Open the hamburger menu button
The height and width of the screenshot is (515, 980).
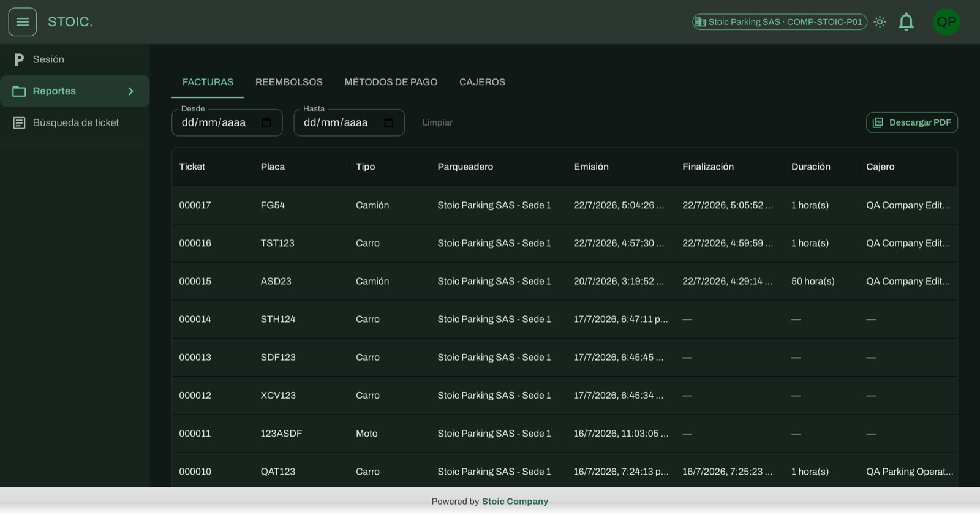(23, 22)
